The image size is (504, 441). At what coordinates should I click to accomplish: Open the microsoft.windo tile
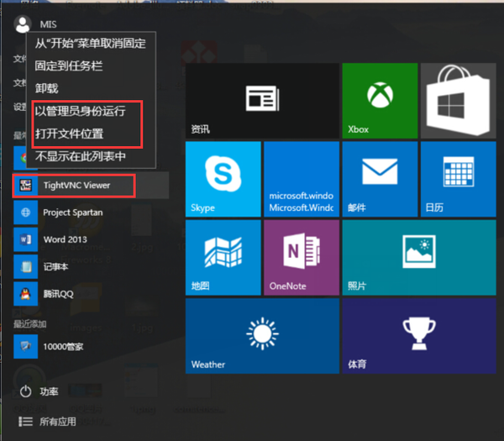[x=302, y=180]
